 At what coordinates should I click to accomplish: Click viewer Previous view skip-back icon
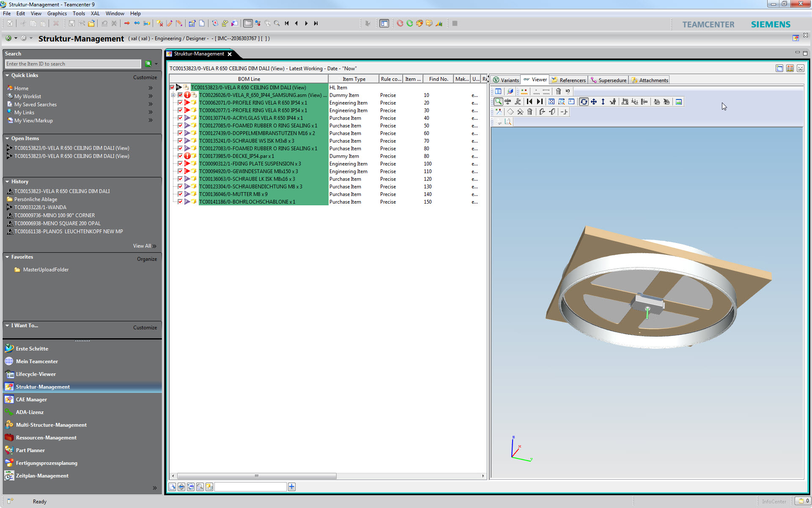tap(529, 102)
